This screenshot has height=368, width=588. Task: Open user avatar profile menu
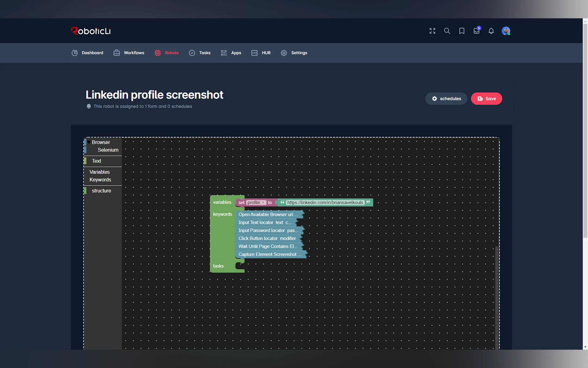506,31
